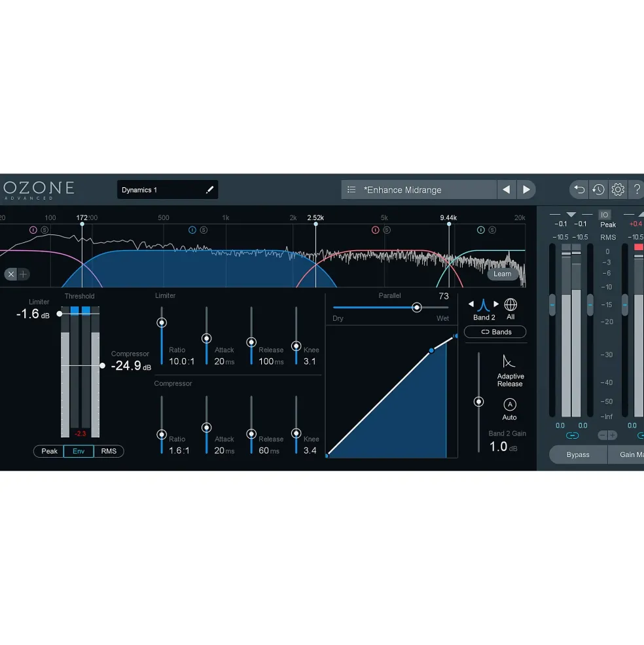Click the IO meter button
Viewport: 644px width, 645px height.
click(604, 215)
